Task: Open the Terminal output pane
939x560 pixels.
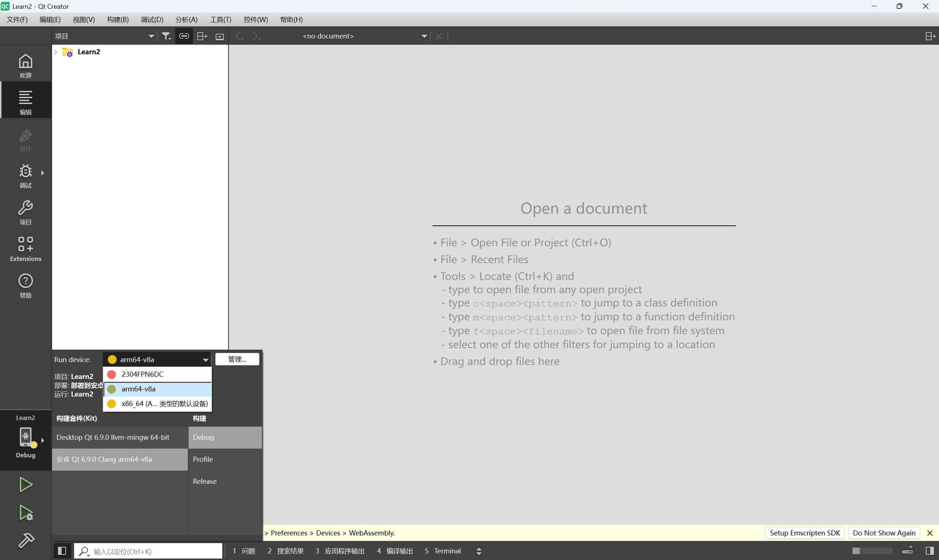Action: click(442, 551)
